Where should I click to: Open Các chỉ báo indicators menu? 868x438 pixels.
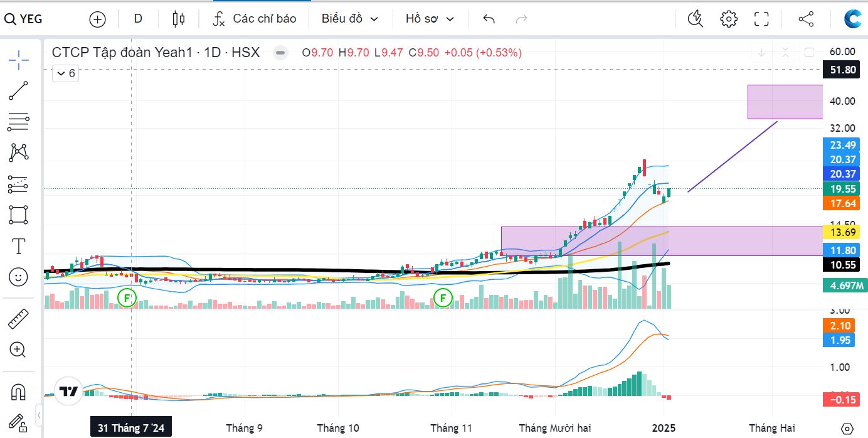254,19
